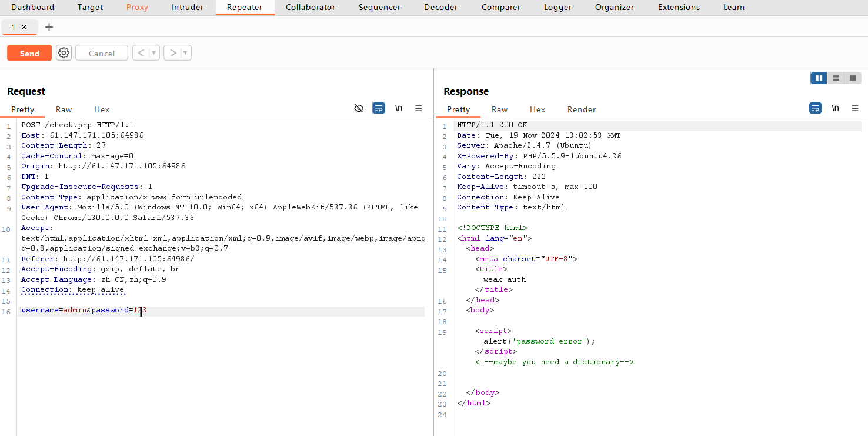This screenshot has width=868, height=436.
Task: Click the Accept-Encoding header line
Action: [x=101, y=269]
